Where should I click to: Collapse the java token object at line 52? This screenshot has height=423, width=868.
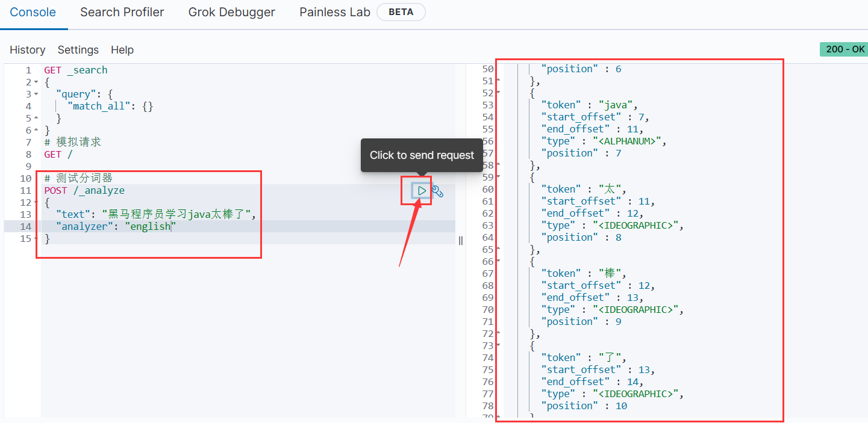coord(498,93)
